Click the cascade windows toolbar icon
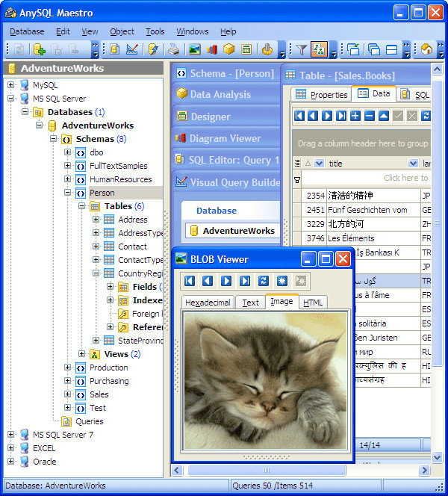 pos(374,49)
